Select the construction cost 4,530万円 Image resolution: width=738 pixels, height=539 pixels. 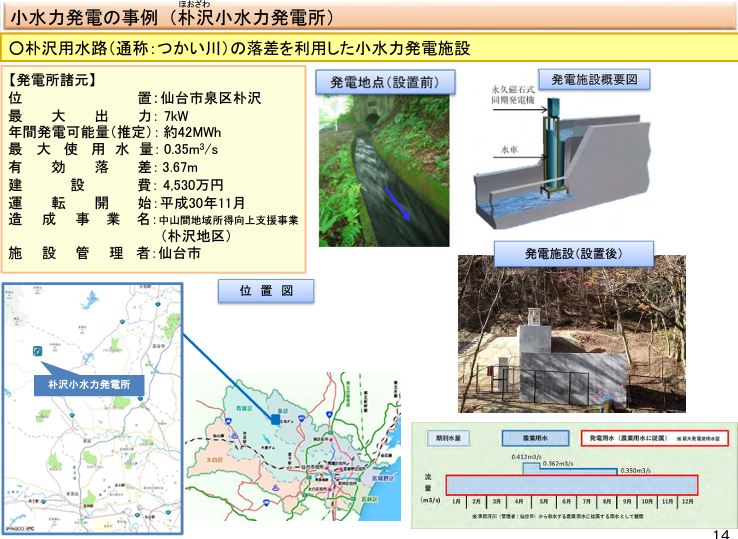point(193,185)
